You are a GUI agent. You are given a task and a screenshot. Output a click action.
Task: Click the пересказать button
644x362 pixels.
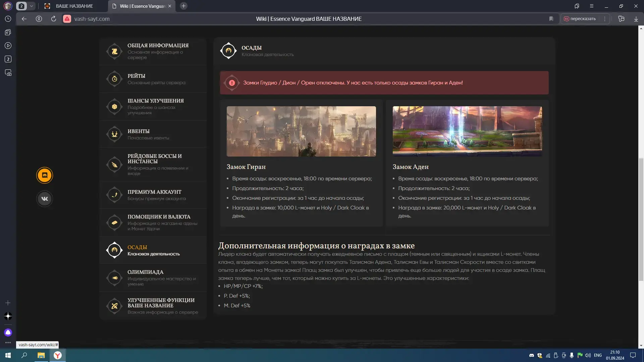coord(580,19)
